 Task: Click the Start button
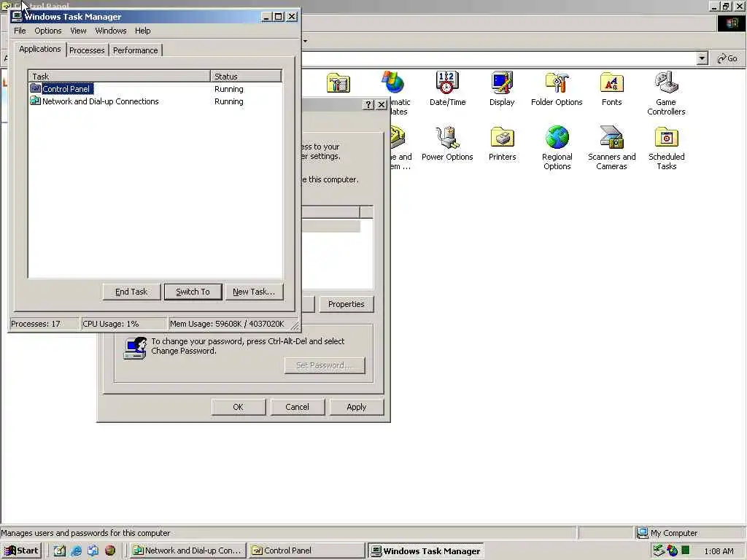(21, 551)
